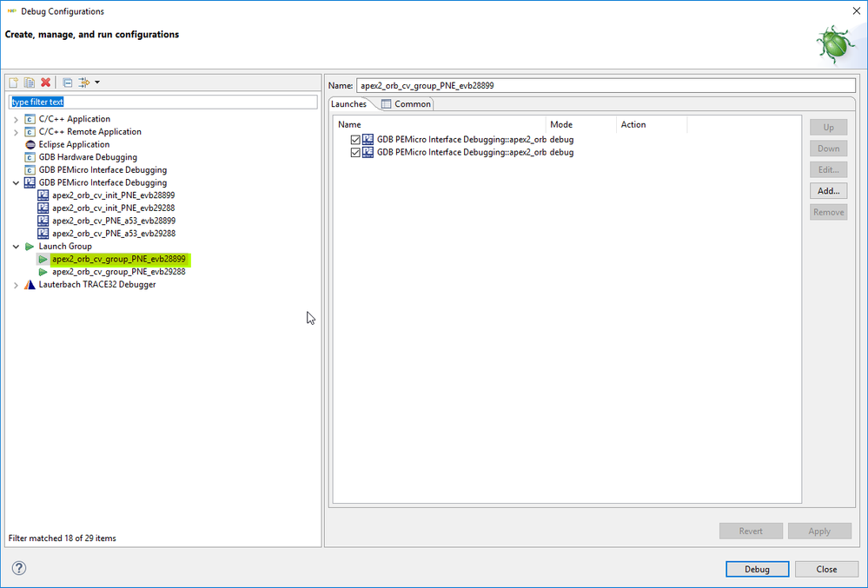The height and width of the screenshot is (588, 868).
Task: Click the configuration Name input field
Action: 606,86
